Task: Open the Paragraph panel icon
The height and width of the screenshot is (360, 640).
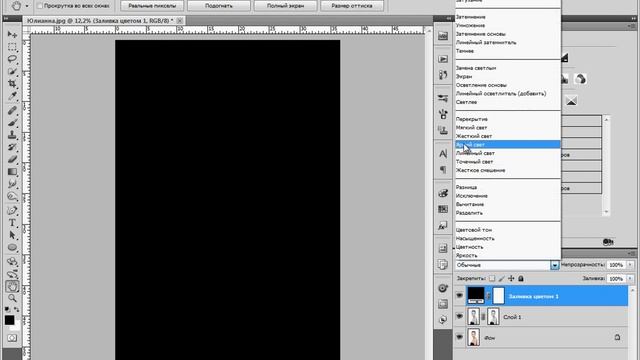Action: click(x=443, y=170)
